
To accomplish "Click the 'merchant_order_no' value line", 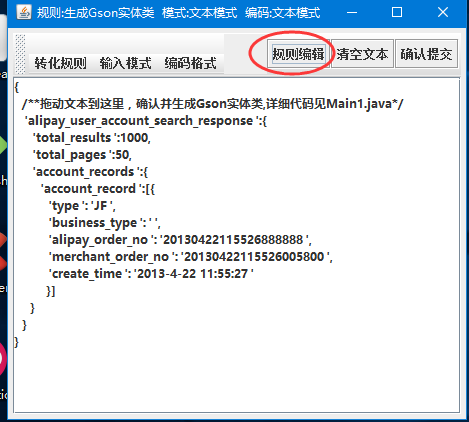I will pyautogui.click(x=191, y=257).
